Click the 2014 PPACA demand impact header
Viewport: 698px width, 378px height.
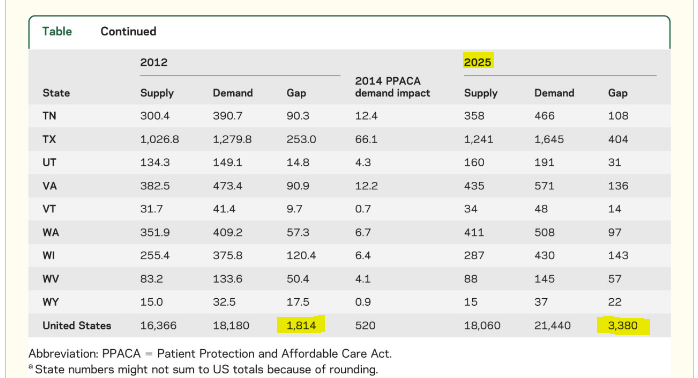tap(392, 87)
